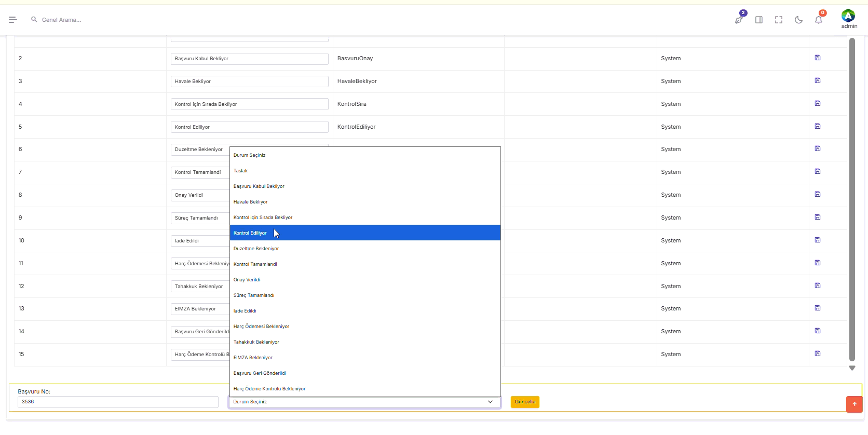The width and height of the screenshot is (868, 435).
Task: Pick 'EIMZA Bekleniyor' dropdown option
Action: 365,358
